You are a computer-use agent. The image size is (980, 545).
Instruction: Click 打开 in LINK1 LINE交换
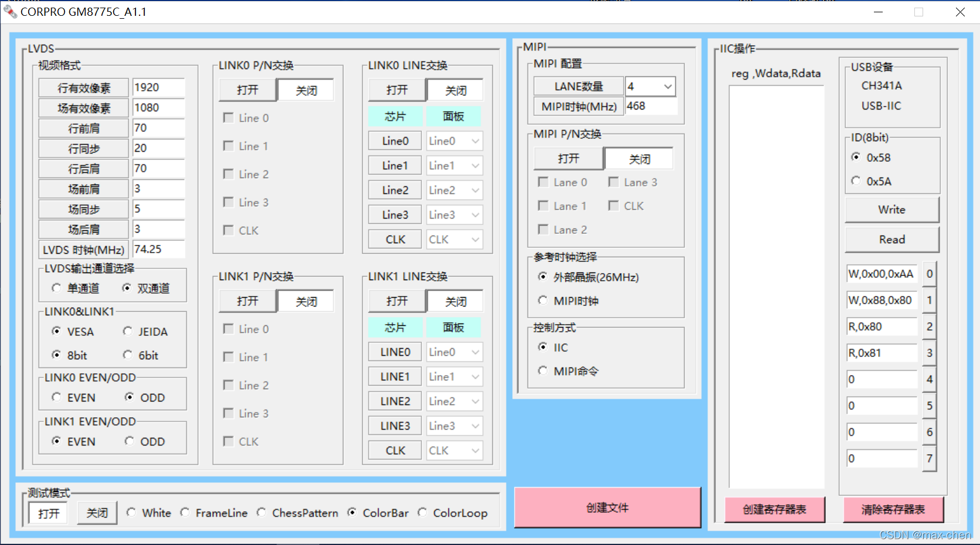[397, 301]
